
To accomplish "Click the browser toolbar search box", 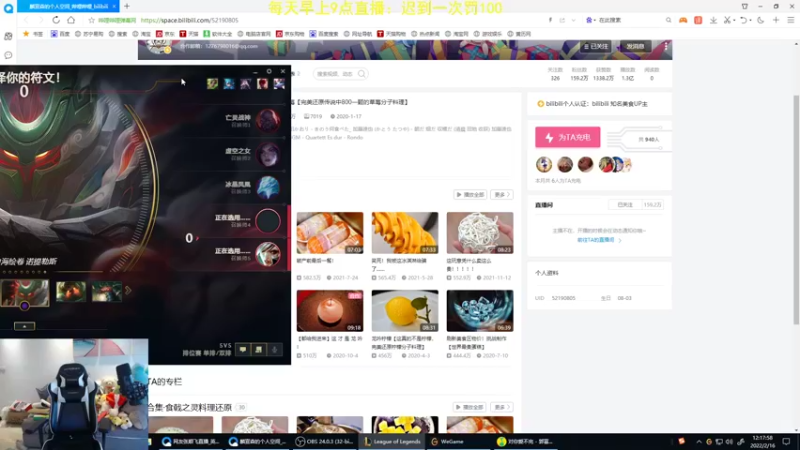I will (628, 20).
